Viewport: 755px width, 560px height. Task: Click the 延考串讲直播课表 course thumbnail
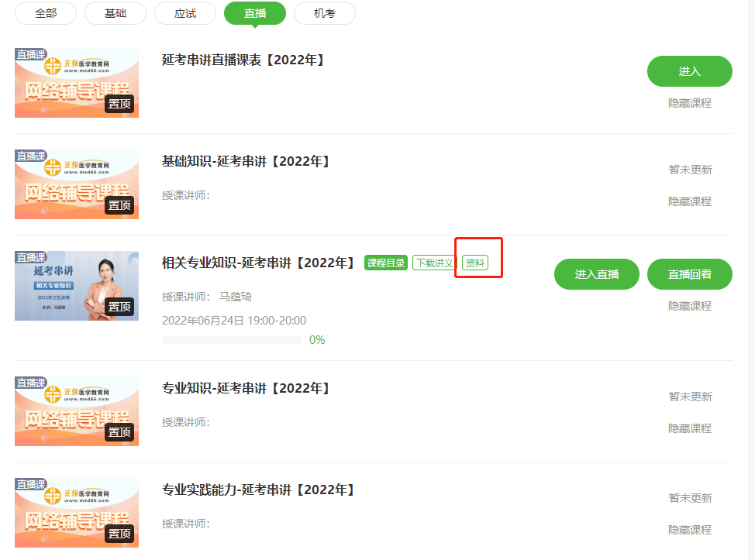[77, 83]
